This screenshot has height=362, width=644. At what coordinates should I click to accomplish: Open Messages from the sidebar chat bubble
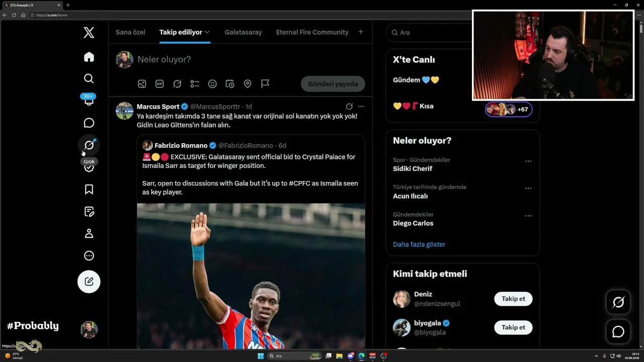89,123
